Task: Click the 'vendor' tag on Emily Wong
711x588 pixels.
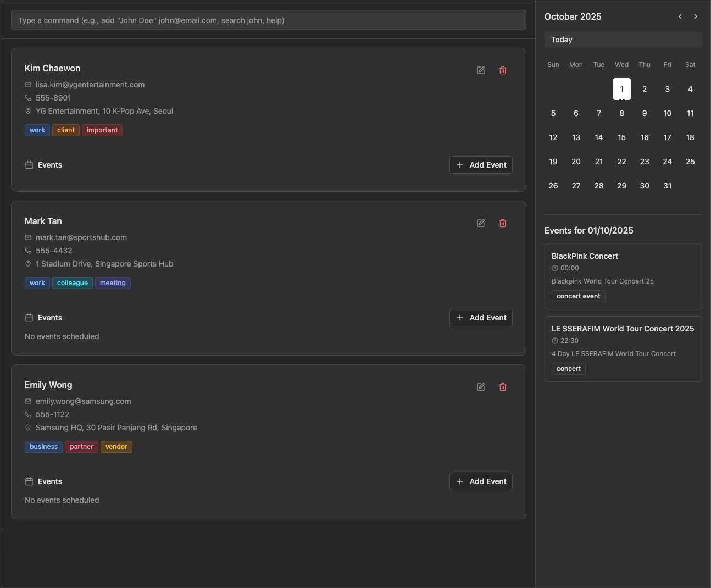Action: (x=116, y=447)
